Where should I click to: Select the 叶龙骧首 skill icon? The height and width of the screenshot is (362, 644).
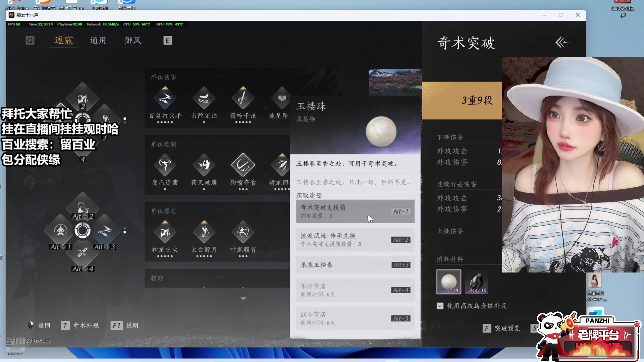tap(243, 232)
